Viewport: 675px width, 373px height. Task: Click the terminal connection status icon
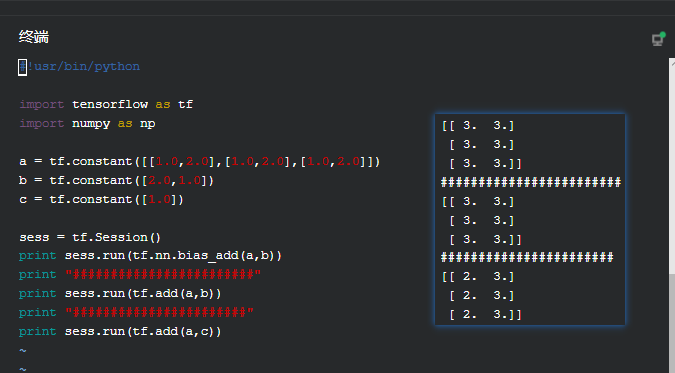658,39
